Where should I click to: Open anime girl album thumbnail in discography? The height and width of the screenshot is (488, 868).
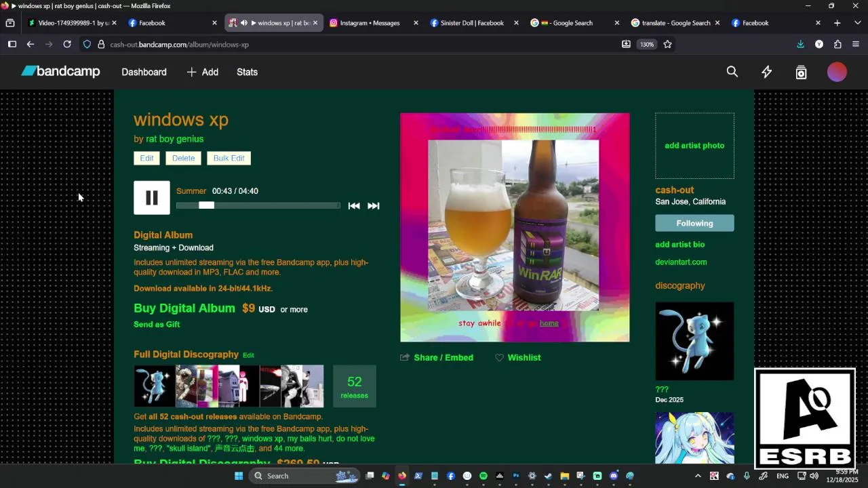pos(694,438)
